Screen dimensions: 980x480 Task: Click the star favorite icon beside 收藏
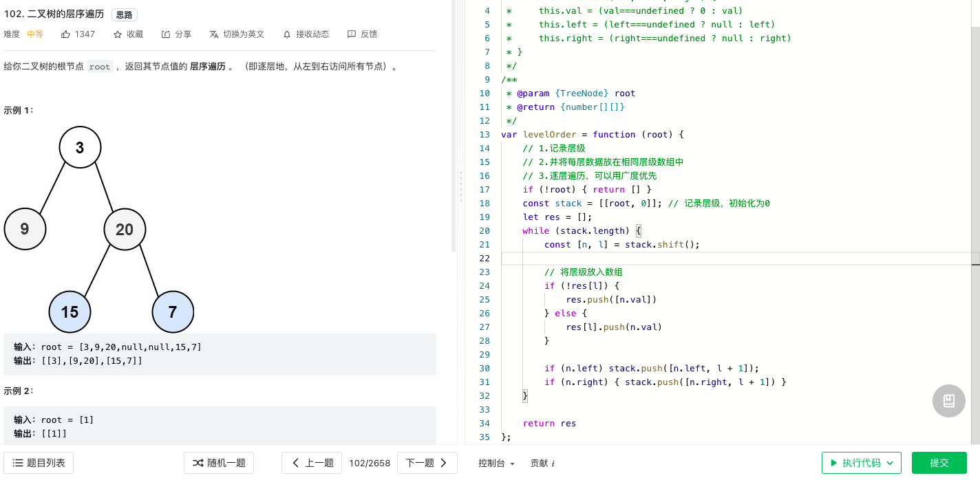pyautogui.click(x=118, y=34)
